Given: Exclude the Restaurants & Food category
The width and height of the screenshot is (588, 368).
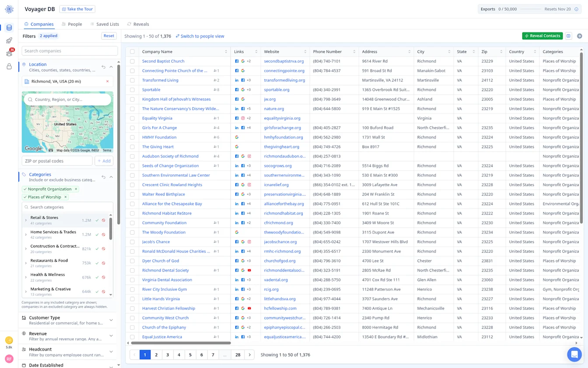Looking at the screenshot, I should click(104, 263).
